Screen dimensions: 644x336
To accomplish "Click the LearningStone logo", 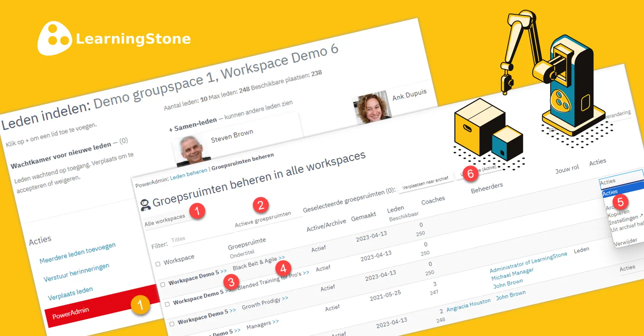I will (x=114, y=38).
